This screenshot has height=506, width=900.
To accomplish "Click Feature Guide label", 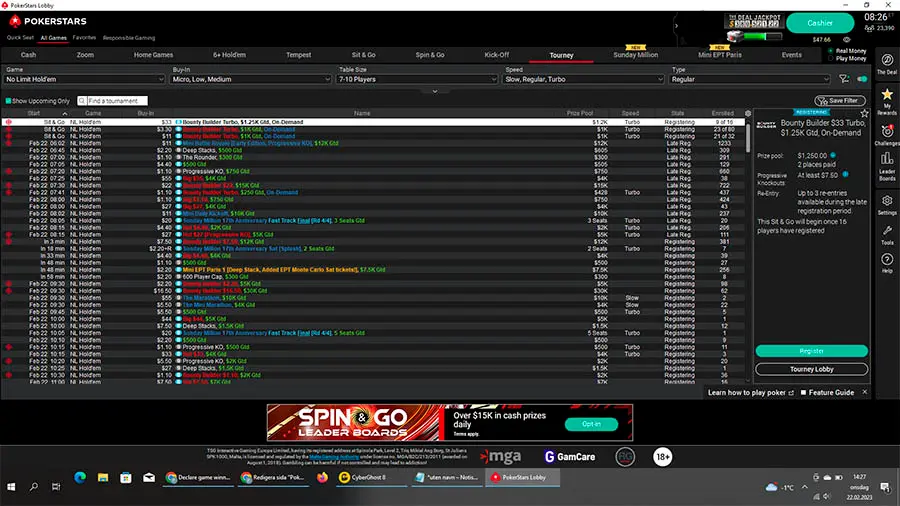I will point(831,392).
